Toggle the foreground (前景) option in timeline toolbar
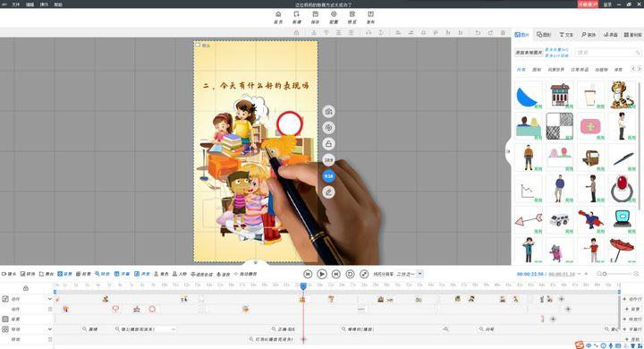 (x=83, y=274)
